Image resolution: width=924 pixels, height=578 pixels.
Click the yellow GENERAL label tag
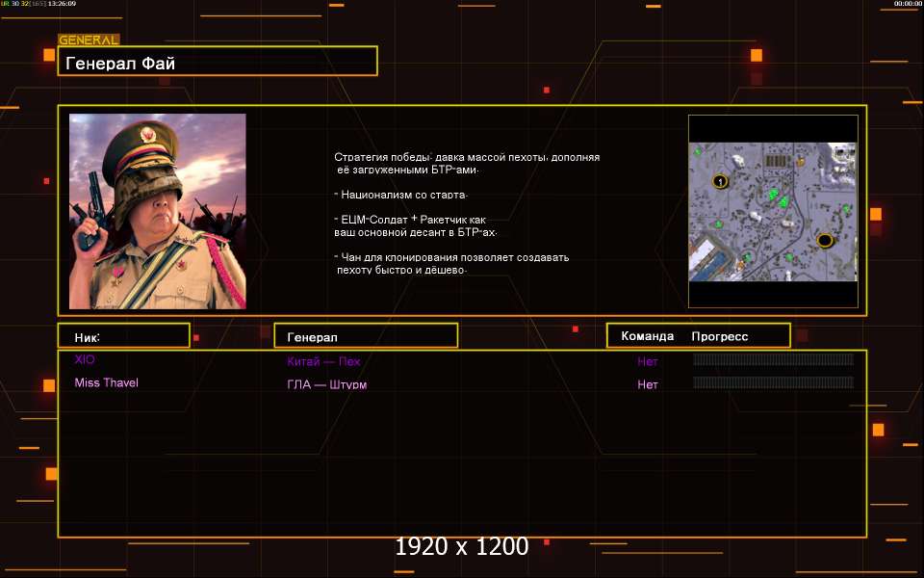pos(89,39)
